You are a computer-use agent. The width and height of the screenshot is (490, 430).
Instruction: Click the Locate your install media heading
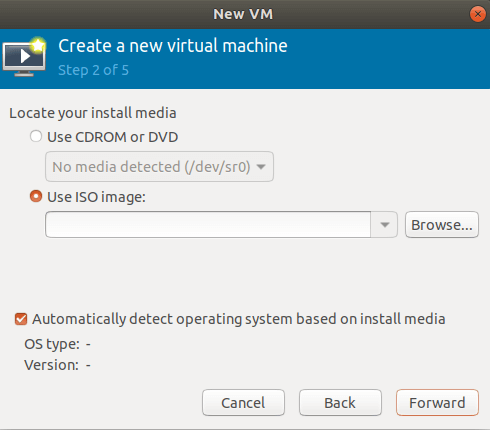93,113
